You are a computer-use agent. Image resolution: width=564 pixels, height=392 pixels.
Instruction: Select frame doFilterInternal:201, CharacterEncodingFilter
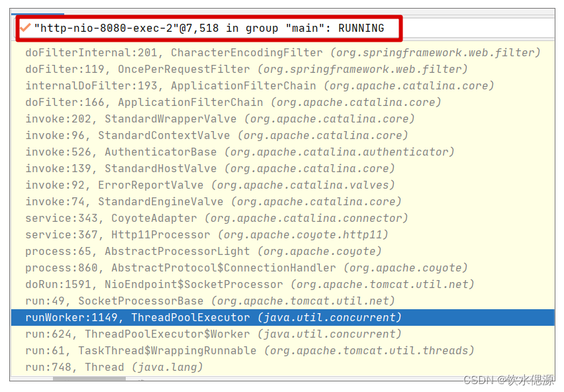coord(283,53)
